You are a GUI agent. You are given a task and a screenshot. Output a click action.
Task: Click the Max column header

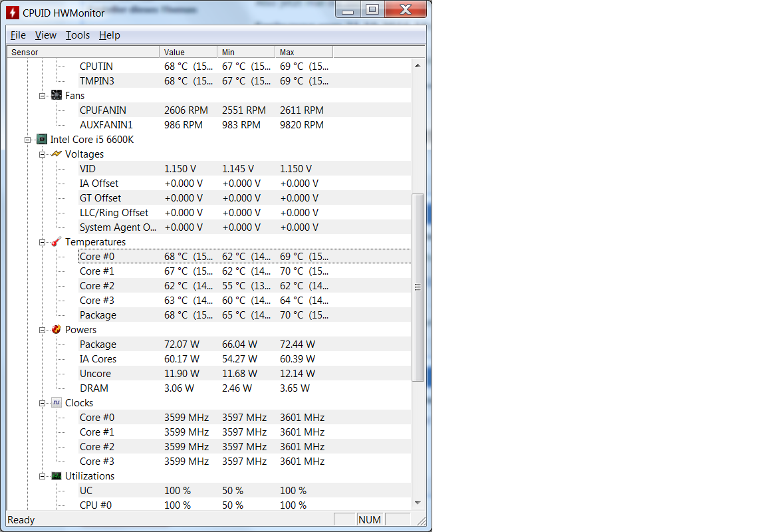click(304, 53)
